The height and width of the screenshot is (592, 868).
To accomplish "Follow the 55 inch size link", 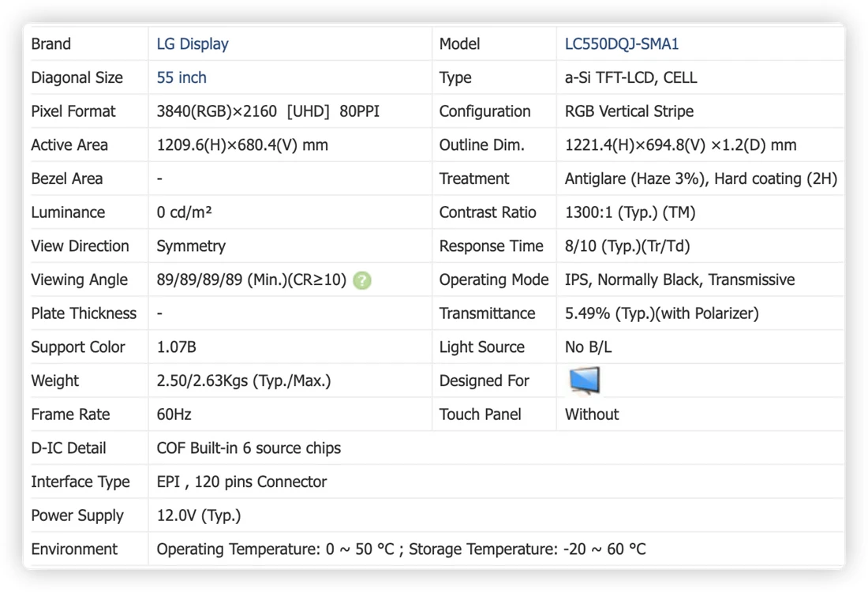I will click(x=181, y=77).
